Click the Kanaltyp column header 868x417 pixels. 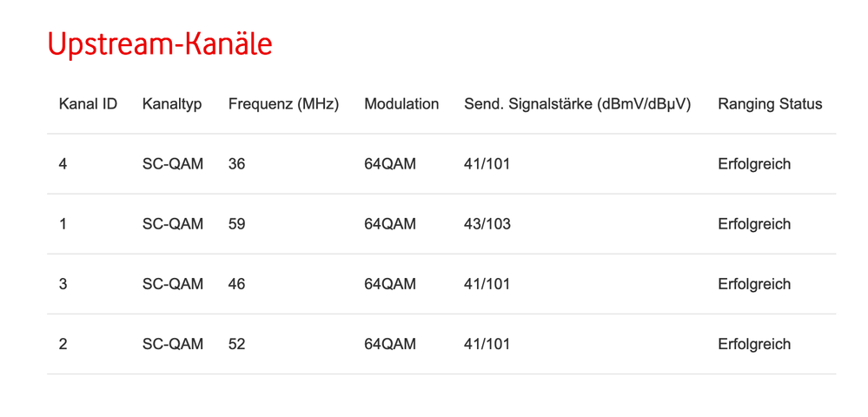click(172, 104)
